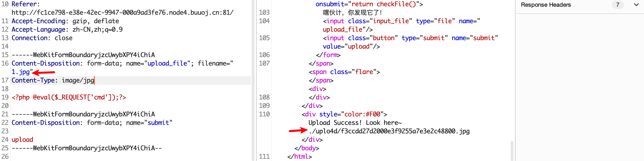Click the second WebKitFormBoundary line 21

83,114
